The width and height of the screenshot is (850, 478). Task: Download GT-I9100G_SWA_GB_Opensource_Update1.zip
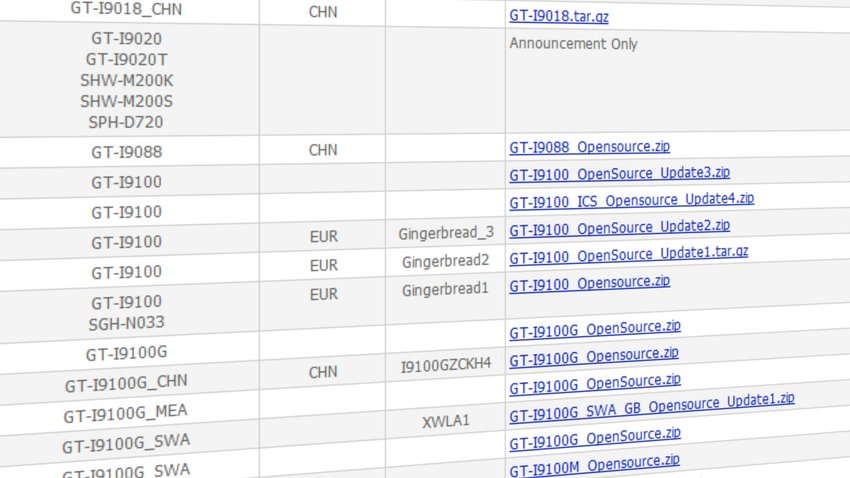click(x=652, y=408)
